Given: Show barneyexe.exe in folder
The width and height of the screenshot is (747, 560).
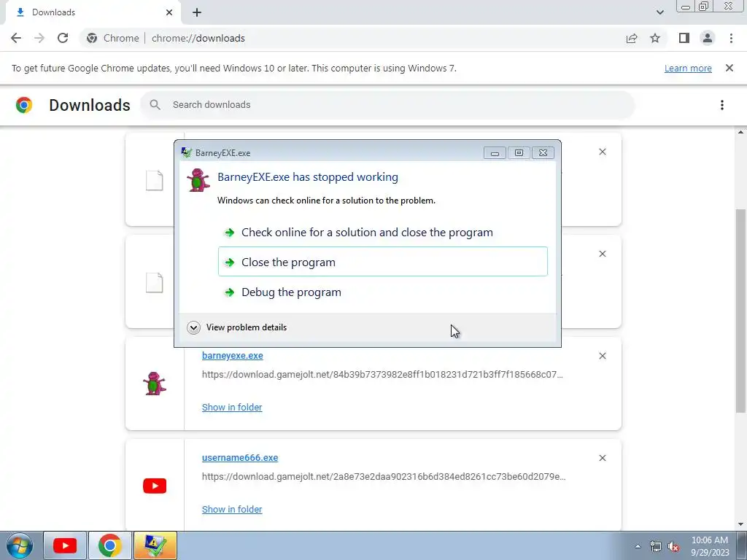Looking at the screenshot, I should (x=232, y=407).
